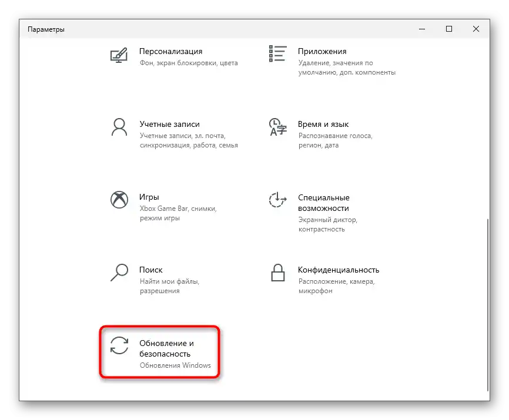Go to the Учетные записи heading

coord(169,124)
